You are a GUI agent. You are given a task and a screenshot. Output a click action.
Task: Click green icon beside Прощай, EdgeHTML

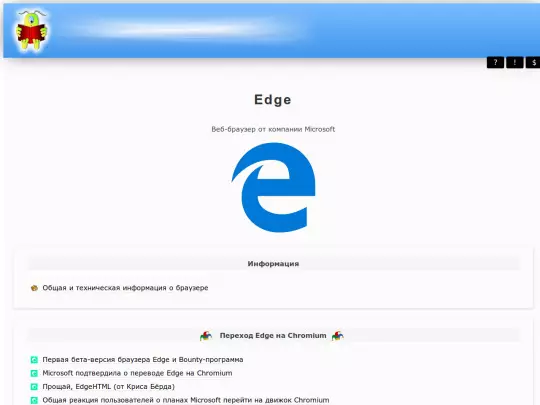pyautogui.click(x=34, y=387)
